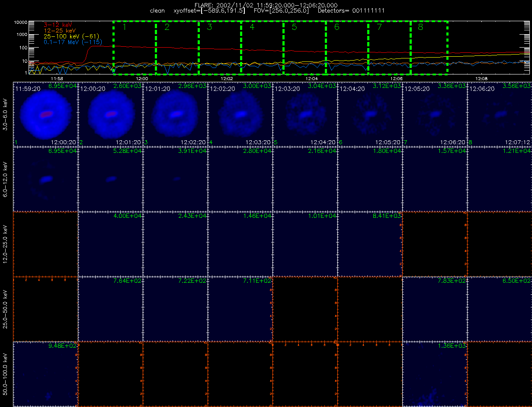The image size is (532, 407).
Task: Open the 12-25 keV image labeled 1.46E+04
Action: [x=240, y=244]
